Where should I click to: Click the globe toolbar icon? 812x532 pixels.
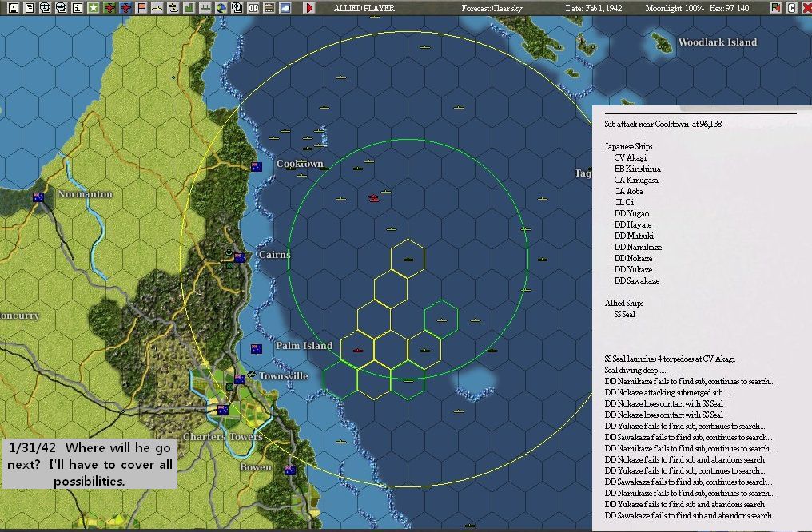[x=221, y=8]
